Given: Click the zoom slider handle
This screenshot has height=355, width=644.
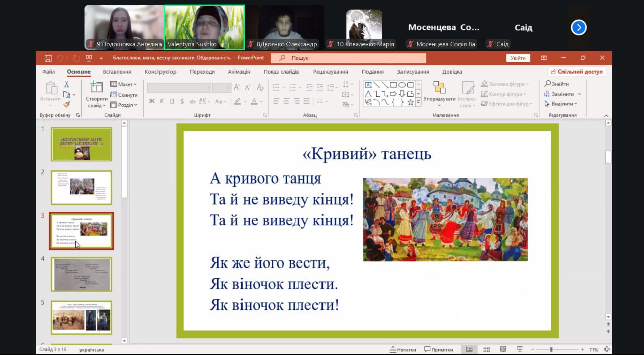Looking at the screenshot, I should [551, 349].
